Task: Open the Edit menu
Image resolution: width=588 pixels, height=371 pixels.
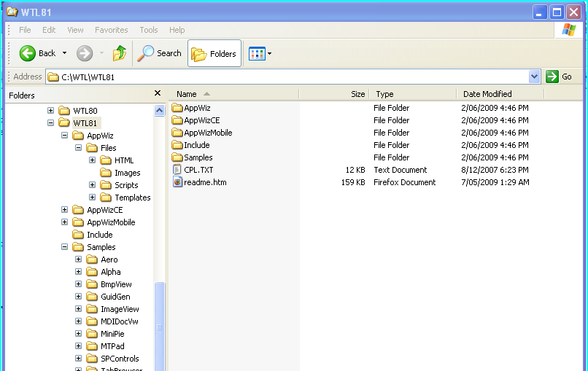Action: pyautogui.click(x=49, y=30)
